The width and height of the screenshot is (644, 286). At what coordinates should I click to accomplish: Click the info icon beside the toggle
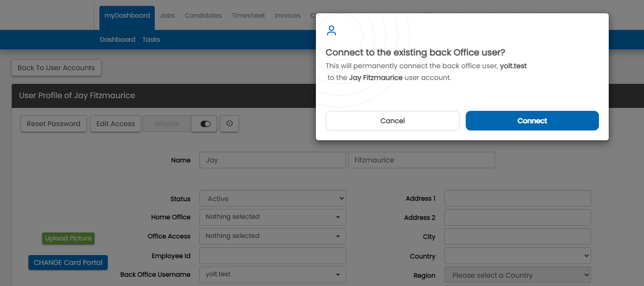(229, 124)
